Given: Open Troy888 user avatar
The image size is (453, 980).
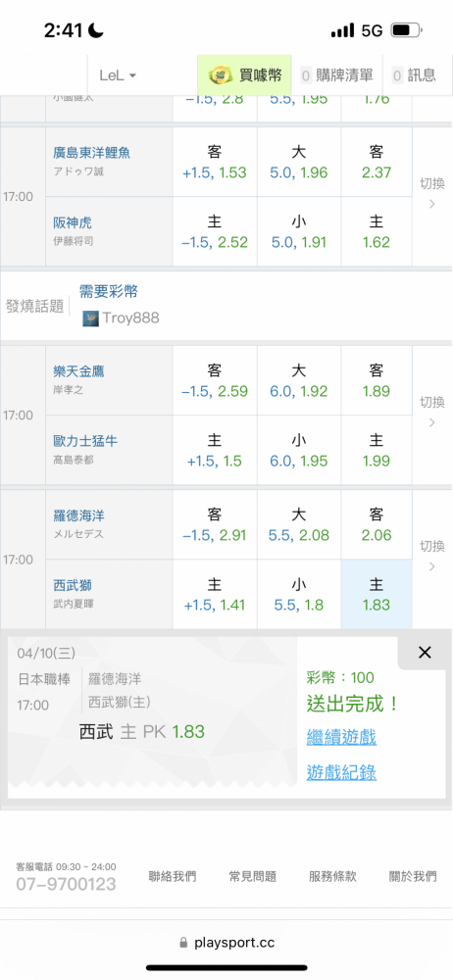Looking at the screenshot, I should click(90, 318).
